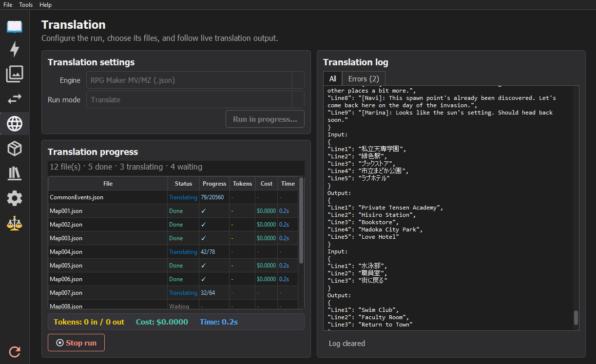The width and height of the screenshot is (596, 364).
Task: Click the Log cleared status message
Action: (x=347, y=343)
